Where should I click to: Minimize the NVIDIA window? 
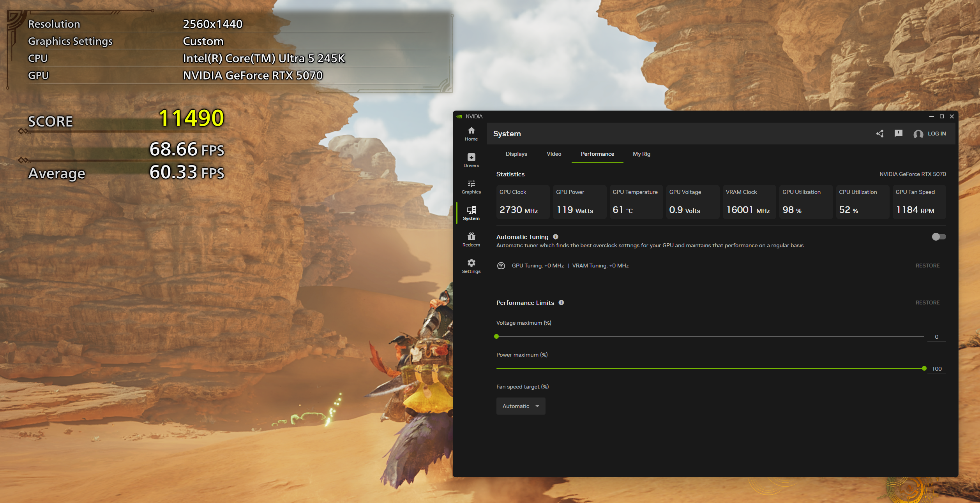931,116
